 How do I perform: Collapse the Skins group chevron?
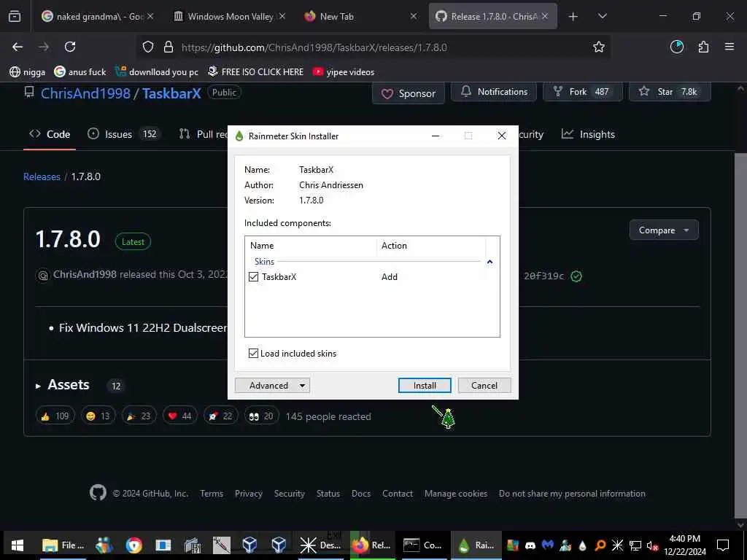click(489, 262)
